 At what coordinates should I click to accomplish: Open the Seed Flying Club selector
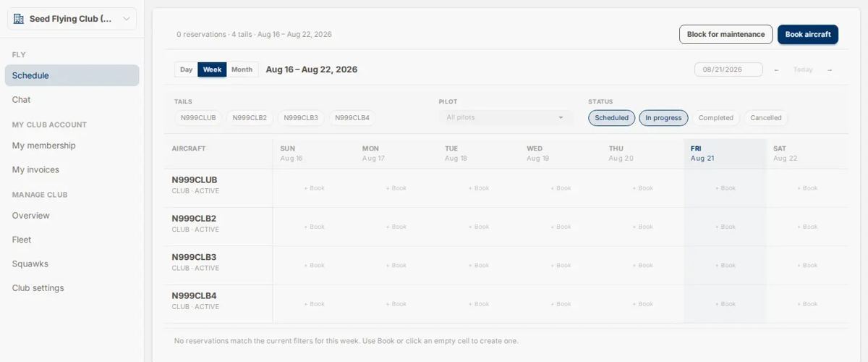72,19
